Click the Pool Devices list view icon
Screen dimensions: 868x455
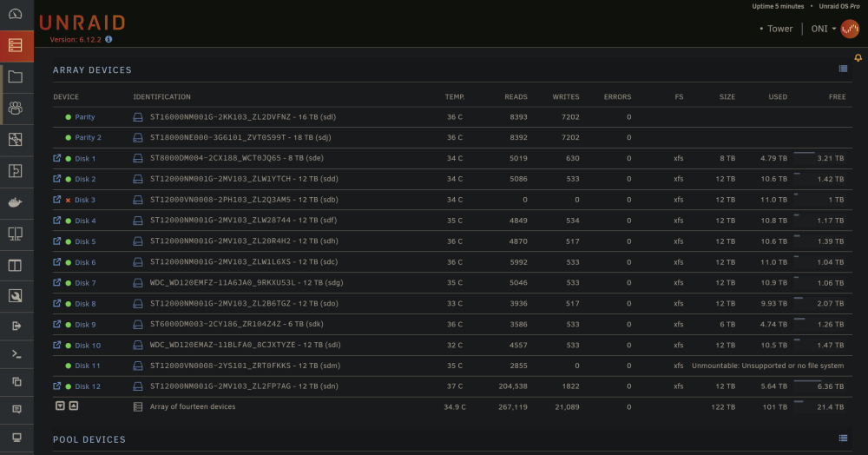(843, 438)
